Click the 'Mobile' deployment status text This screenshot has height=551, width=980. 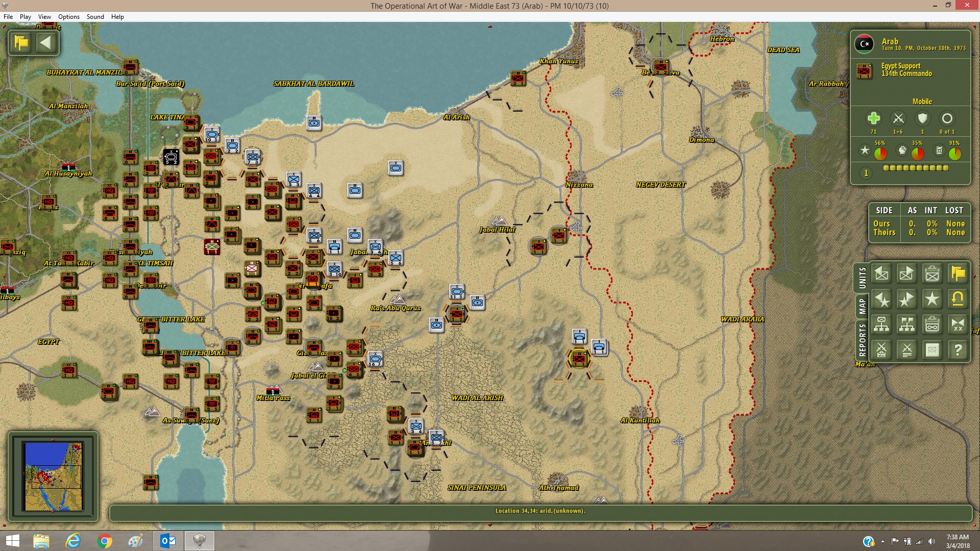tap(922, 102)
